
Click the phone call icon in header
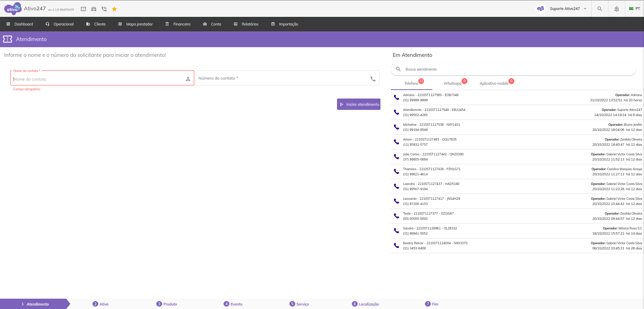[x=104, y=9]
